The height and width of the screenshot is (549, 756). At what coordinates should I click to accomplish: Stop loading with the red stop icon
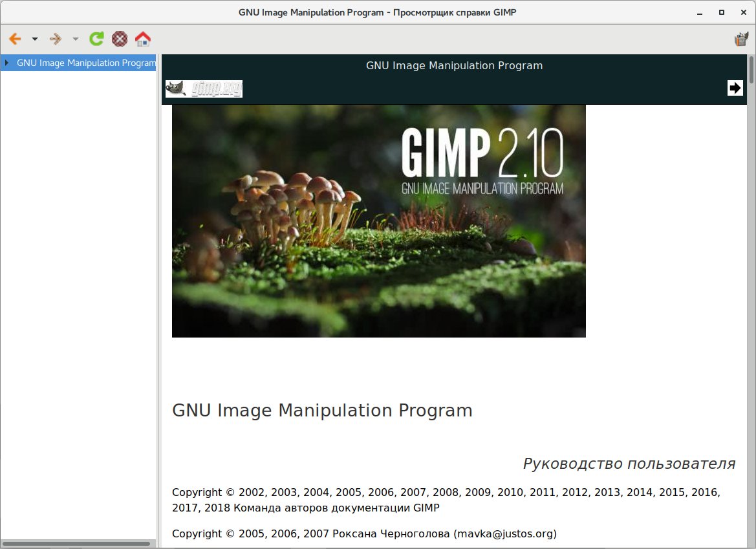point(120,39)
